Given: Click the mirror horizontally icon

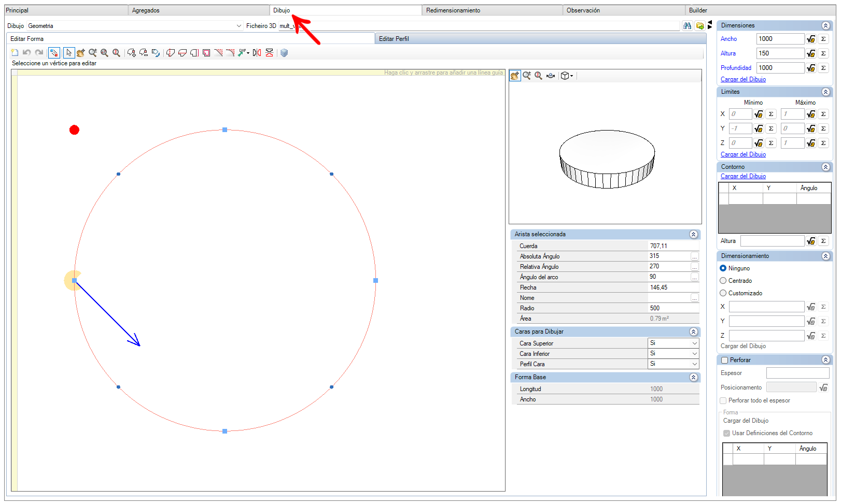Looking at the screenshot, I should pos(257,53).
